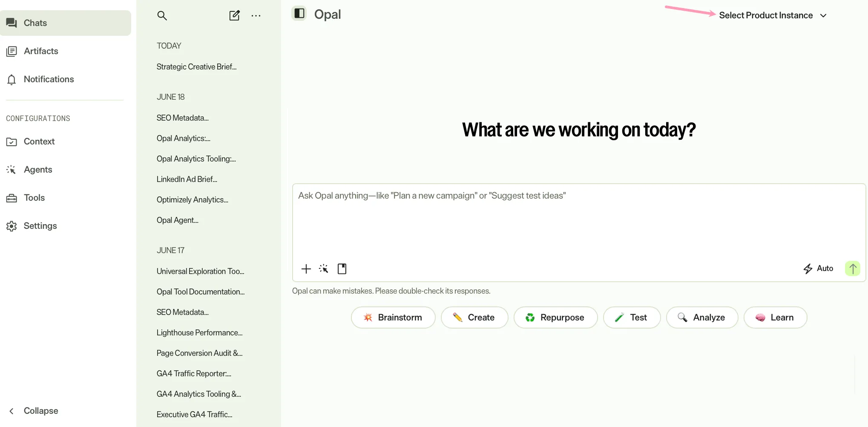Screen dimensions: 868x427
Task: Open the June 18 SEO Metadata chat
Action: (183, 118)
